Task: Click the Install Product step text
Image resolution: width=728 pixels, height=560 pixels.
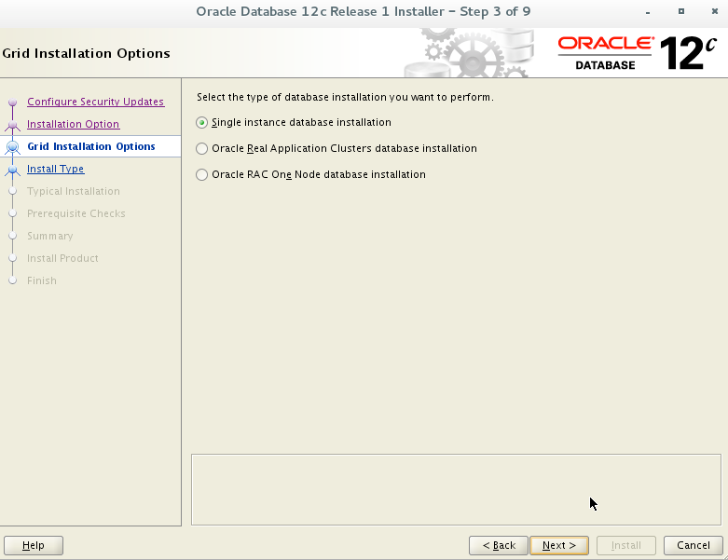Action: pos(62,258)
